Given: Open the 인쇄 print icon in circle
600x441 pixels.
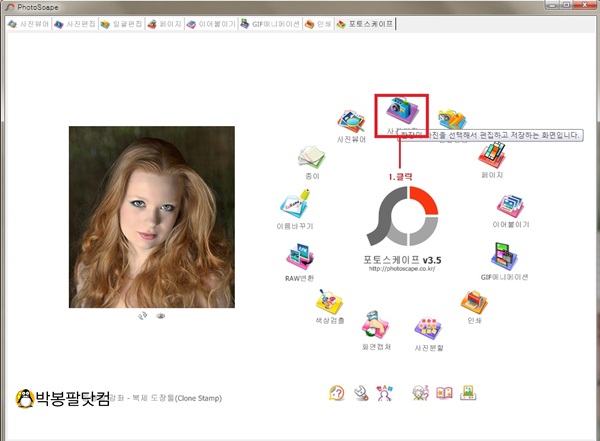Looking at the screenshot, I should point(473,301).
